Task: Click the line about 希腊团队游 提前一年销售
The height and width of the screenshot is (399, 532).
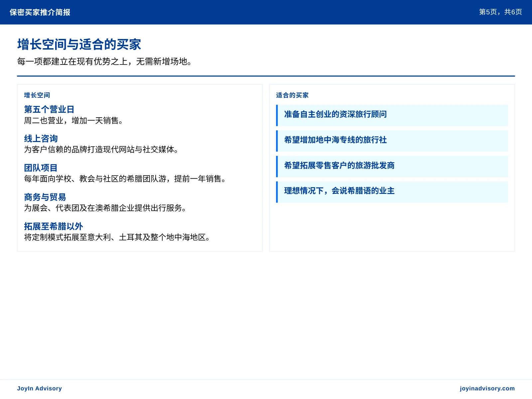Action: 125,179
